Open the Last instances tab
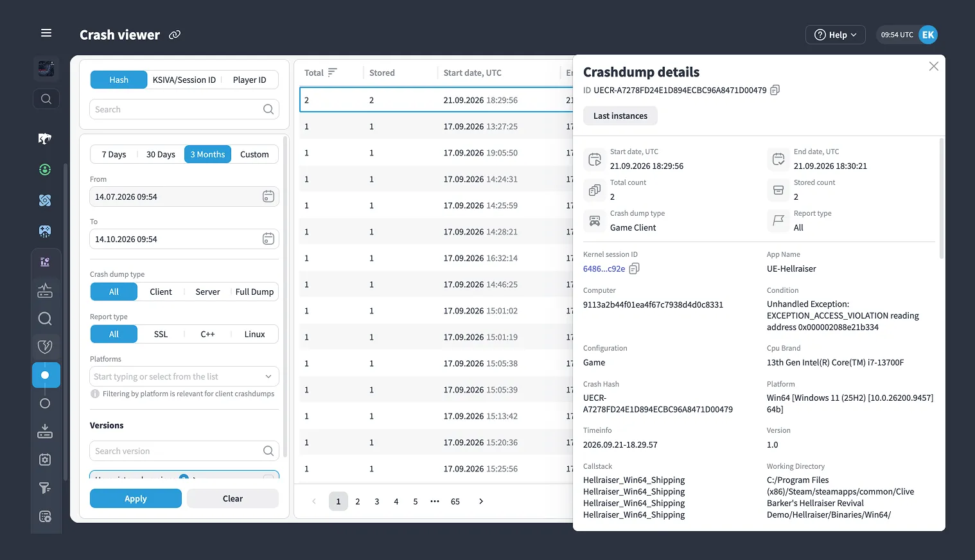This screenshot has height=560, width=975. pyautogui.click(x=620, y=116)
